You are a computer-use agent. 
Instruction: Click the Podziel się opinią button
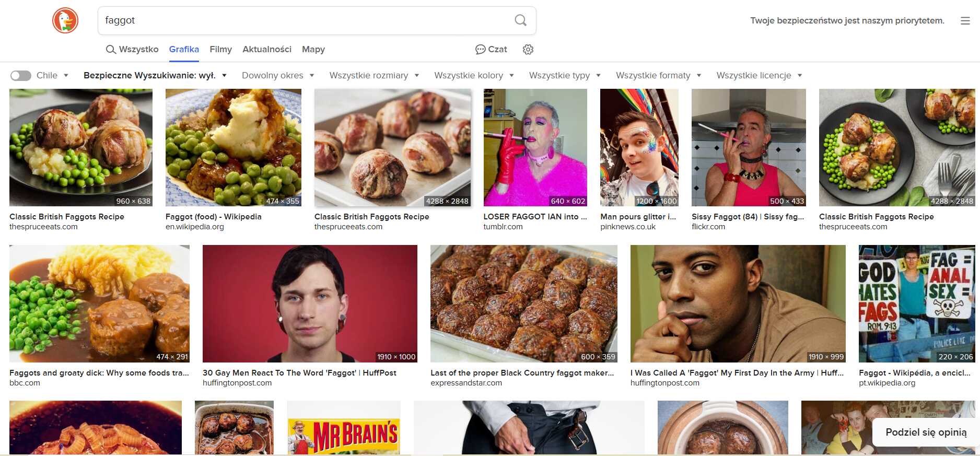point(926,432)
